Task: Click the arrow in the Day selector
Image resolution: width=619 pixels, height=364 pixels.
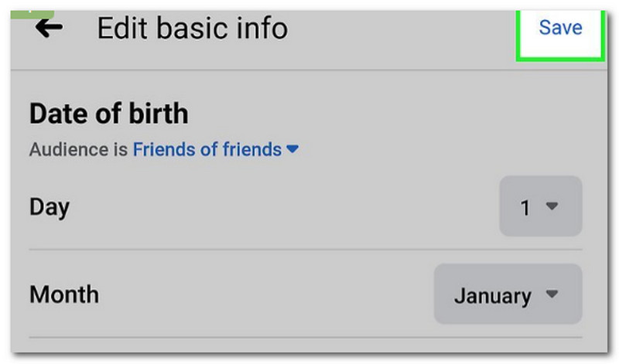Action: coord(552,206)
